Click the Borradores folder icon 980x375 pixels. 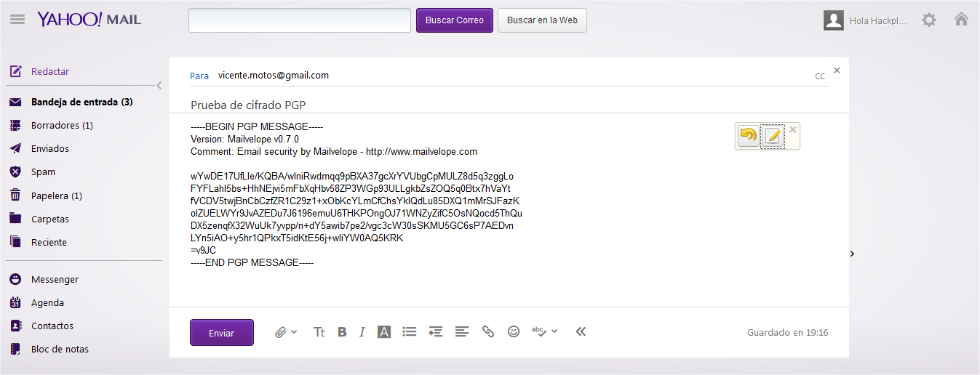[x=15, y=126]
